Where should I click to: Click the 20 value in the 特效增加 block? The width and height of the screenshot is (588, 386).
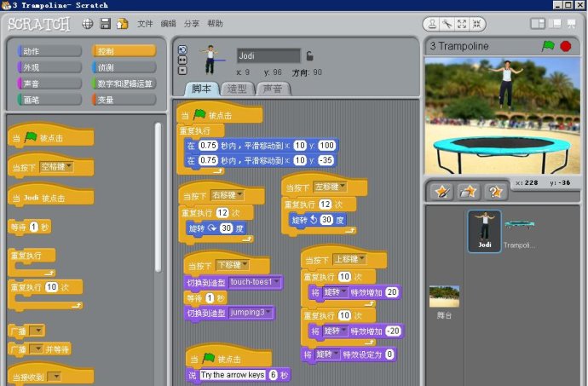pyautogui.click(x=391, y=292)
